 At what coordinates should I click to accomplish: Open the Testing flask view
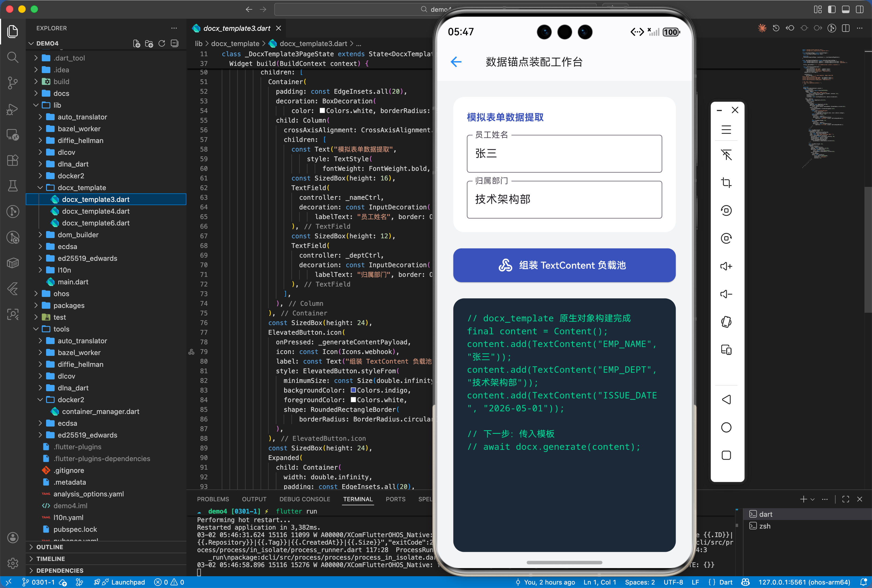click(x=13, y=186)
